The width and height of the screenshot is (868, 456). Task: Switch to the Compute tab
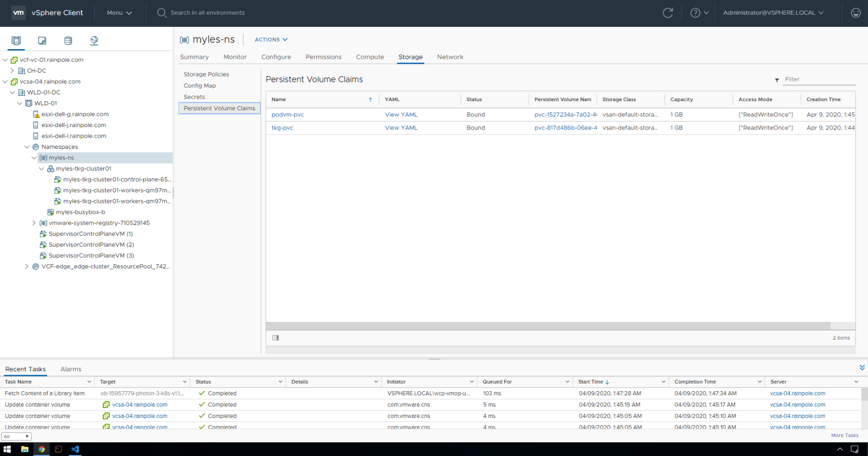coord(369,57)
